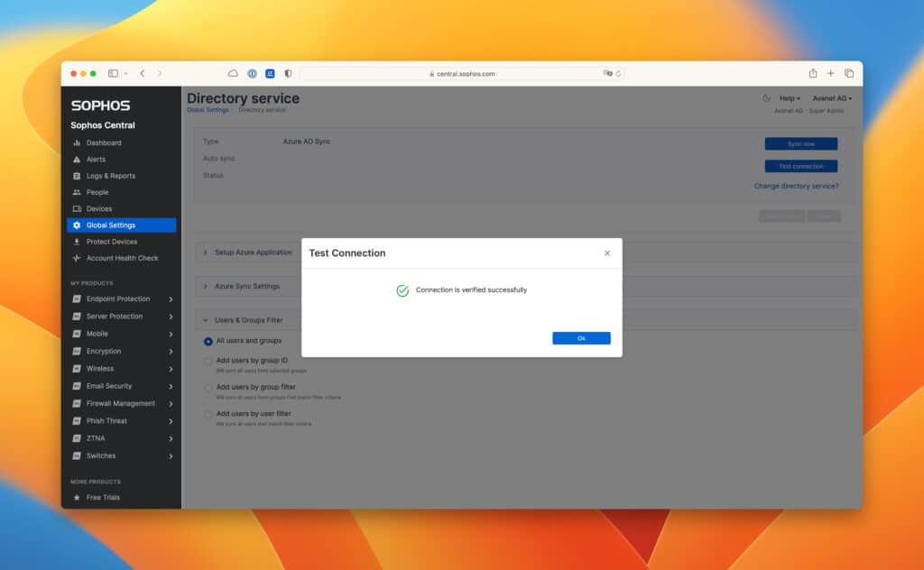Screen dimensions: 924x570
Task: Open Account Health Check menu item
Action: coord(122,258)
